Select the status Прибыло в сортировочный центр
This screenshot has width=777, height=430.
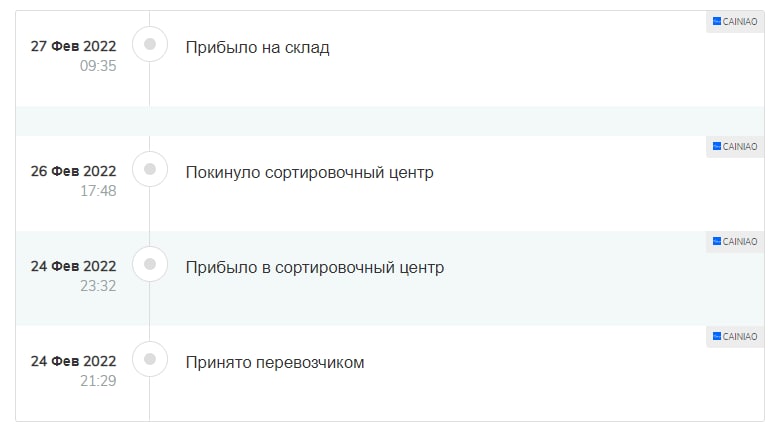[315, 268]
